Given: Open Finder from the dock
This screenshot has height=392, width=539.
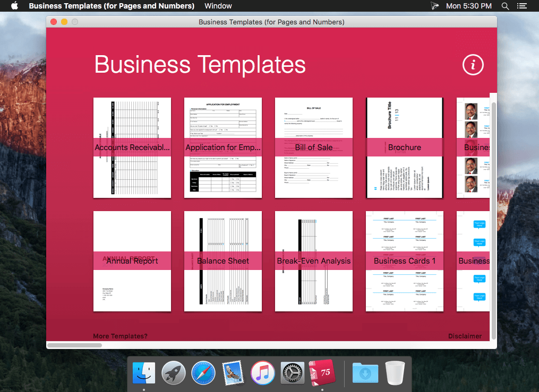Looking at the screenshot, I should coord(144,373).
